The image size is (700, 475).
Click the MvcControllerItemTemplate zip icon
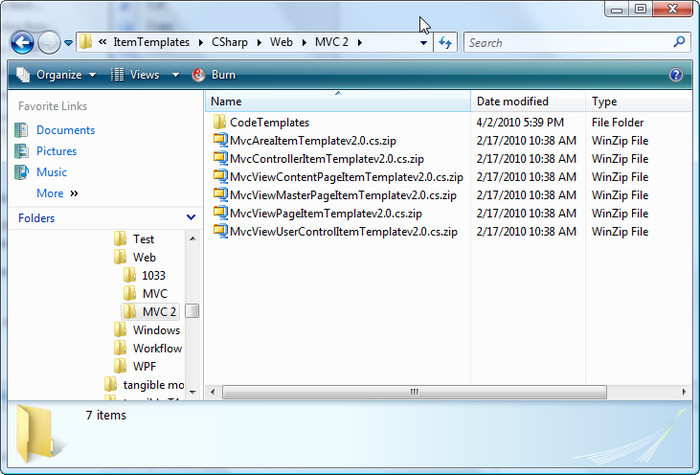[220, 158]
